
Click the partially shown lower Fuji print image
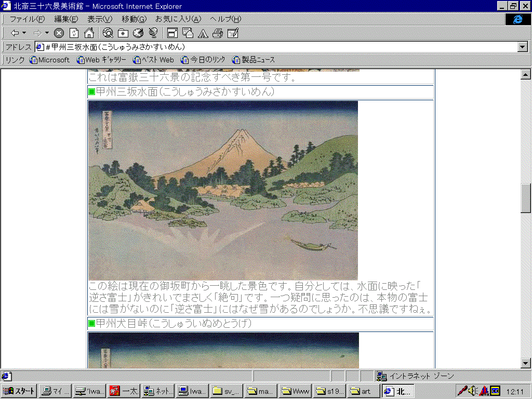click(x=223, y=351)
